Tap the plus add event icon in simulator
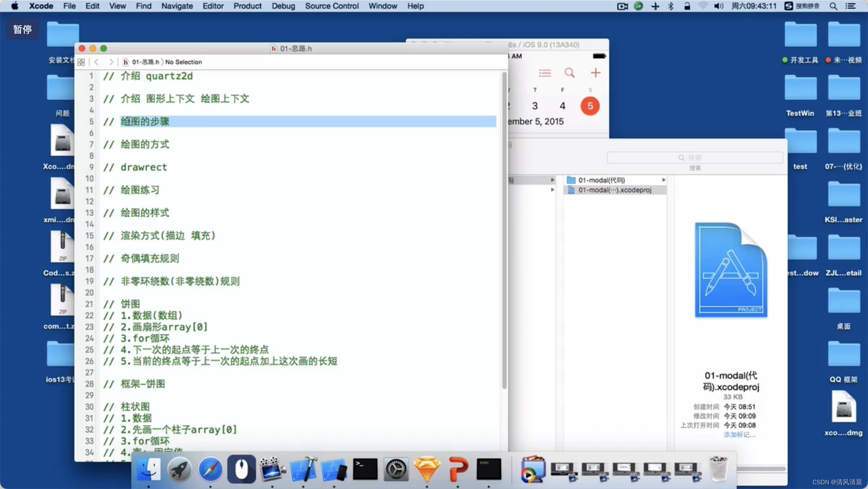This screenshot has height=489, width=868. point(595,73)
